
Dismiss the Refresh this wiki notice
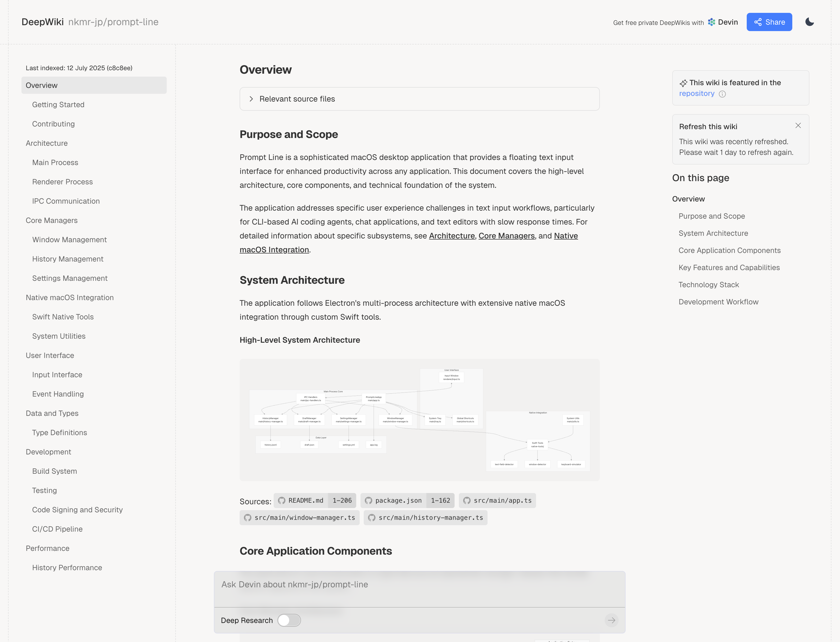[x=798, y=125]
